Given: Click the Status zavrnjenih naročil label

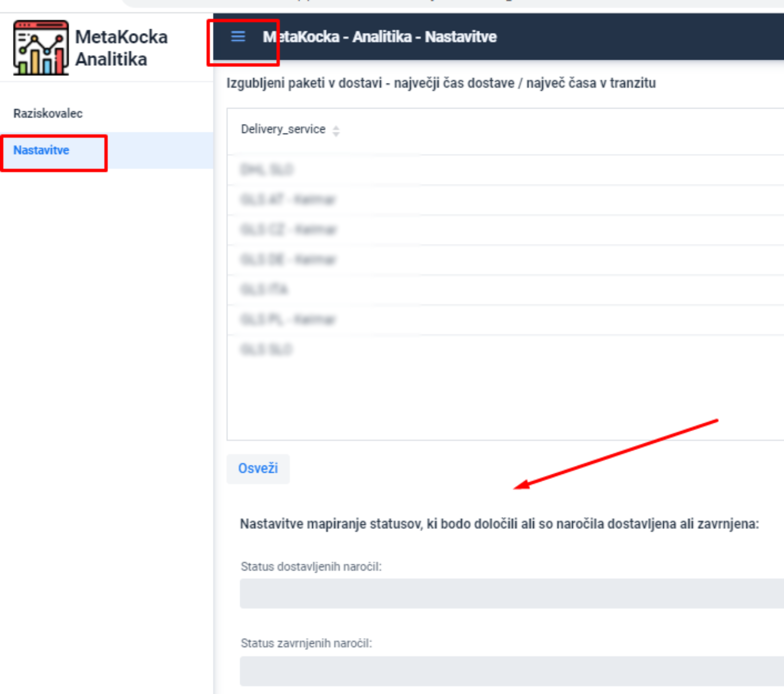Looking at the screenshot, I should click(x=306, y=643).
